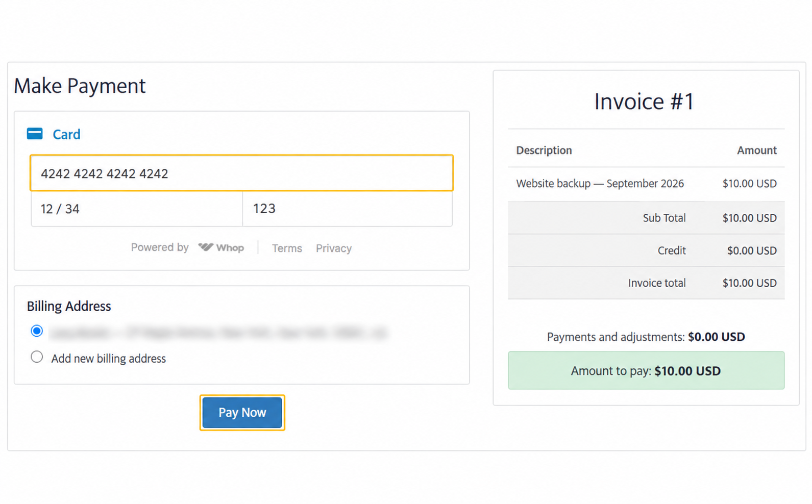Click the 'Invoice total' row label
This screenshot has height=504, width=812.
(657, 283)
